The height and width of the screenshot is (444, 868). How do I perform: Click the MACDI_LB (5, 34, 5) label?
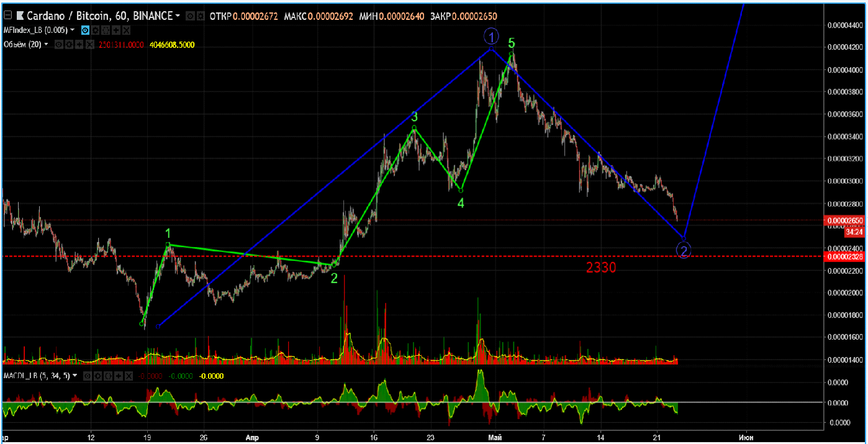point(37,376)
